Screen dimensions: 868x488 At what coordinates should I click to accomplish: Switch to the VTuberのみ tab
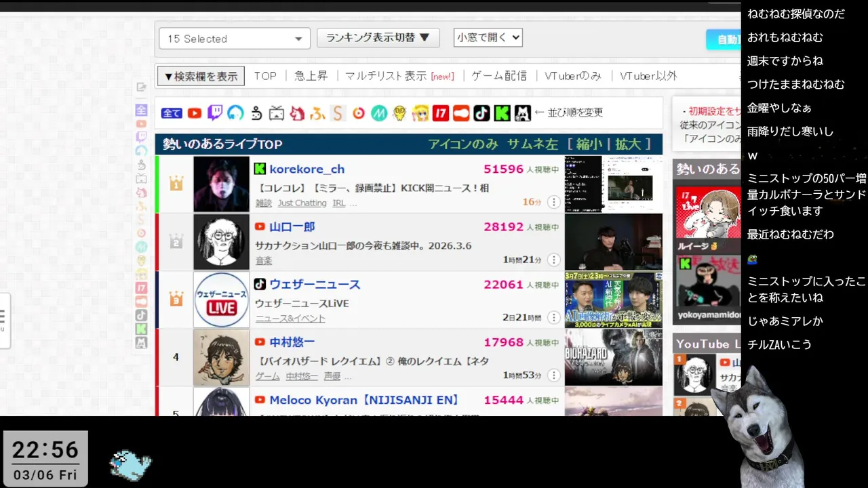coord(573,76)
